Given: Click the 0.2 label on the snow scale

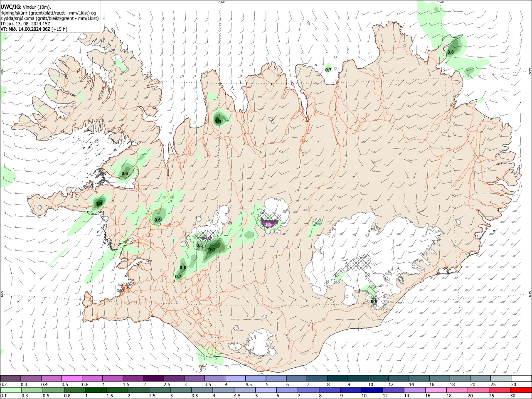Looking at the screenshot, I should 3,384.
